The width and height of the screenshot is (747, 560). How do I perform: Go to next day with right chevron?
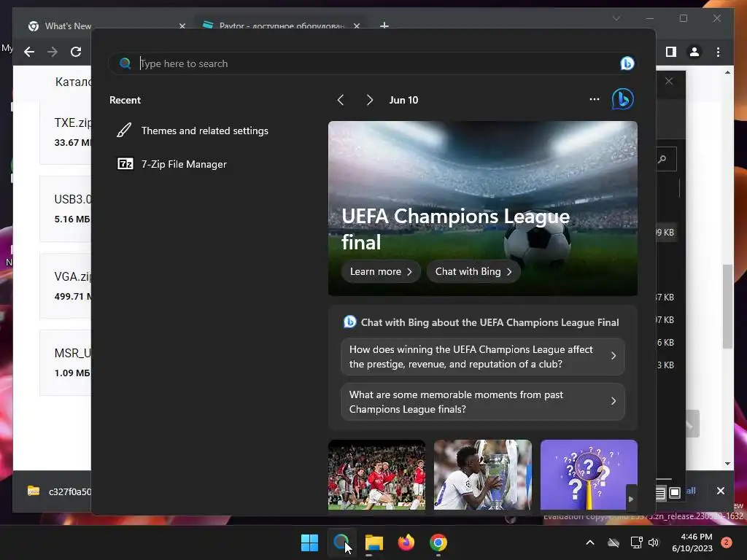[370, 100]
